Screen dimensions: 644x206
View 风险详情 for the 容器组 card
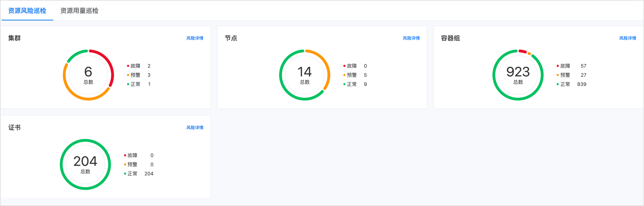(x=627, y=38)
